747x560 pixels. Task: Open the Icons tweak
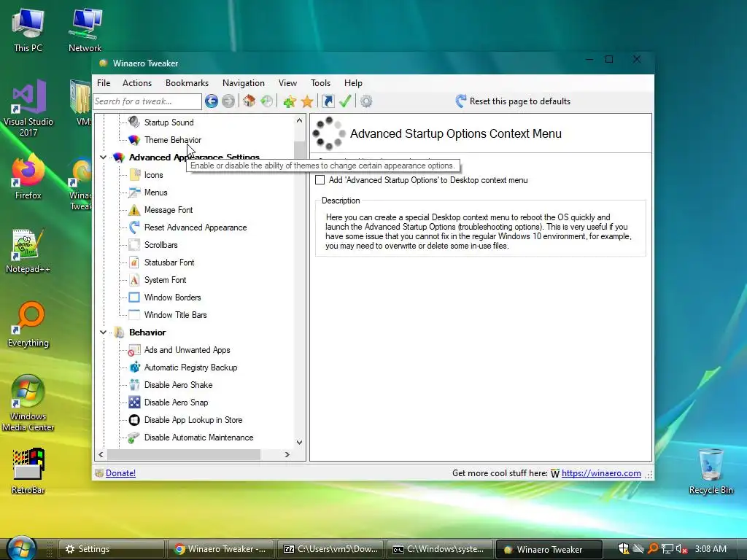(153, 175)
